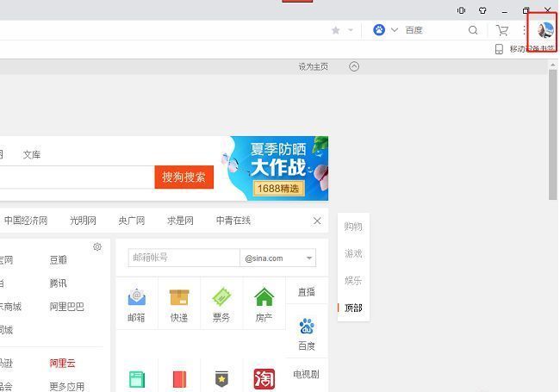Open the 夏季防晒大作战 banner ad
This screenshot has width=560, height=392.
pyautogui.click(x=275, y=168)
